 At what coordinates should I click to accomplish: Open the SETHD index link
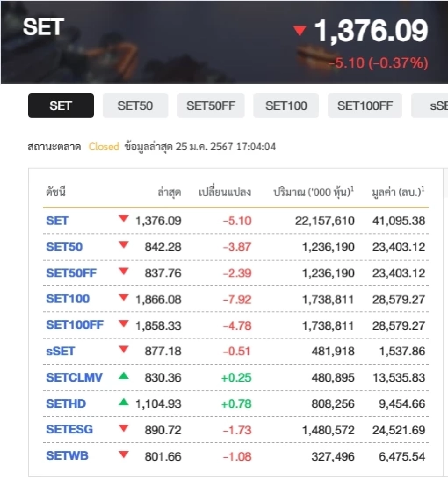point(66,404)
